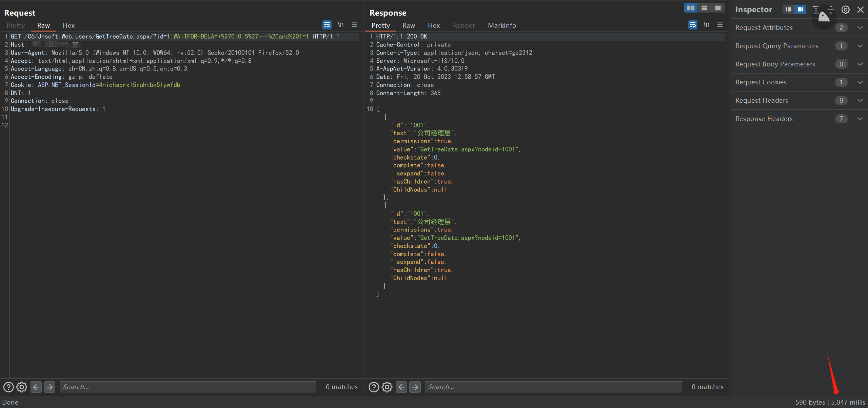This screenshot has height=408, width=868.
Task: Go to next Response search match
Action: click(x=415, y=387)
